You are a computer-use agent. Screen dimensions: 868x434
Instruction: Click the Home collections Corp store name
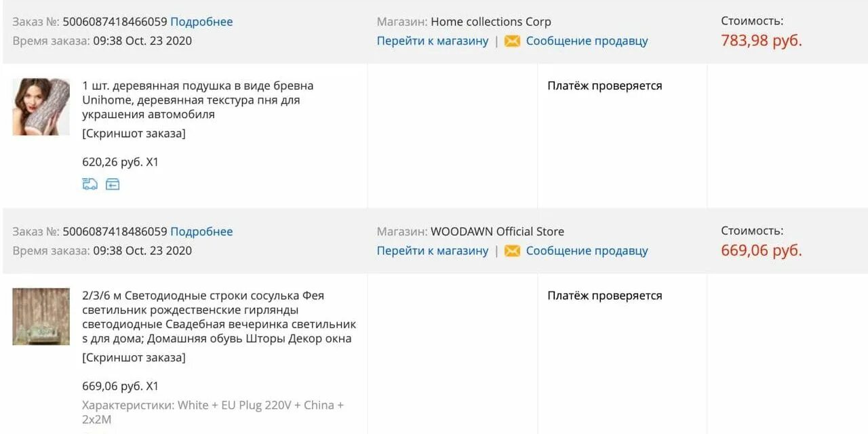(x=491, y=22)
